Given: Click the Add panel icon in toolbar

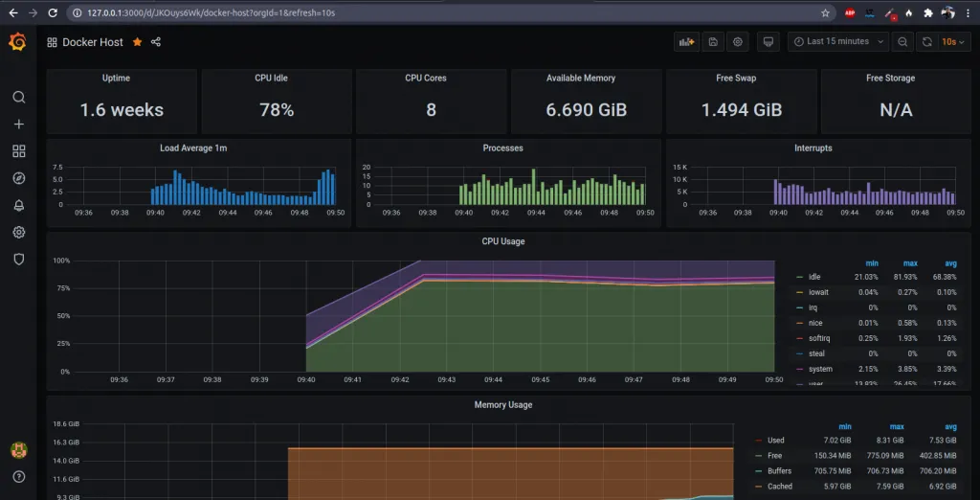Looking at the screenshot, I should pyautogui.click(x=685, y=42).
